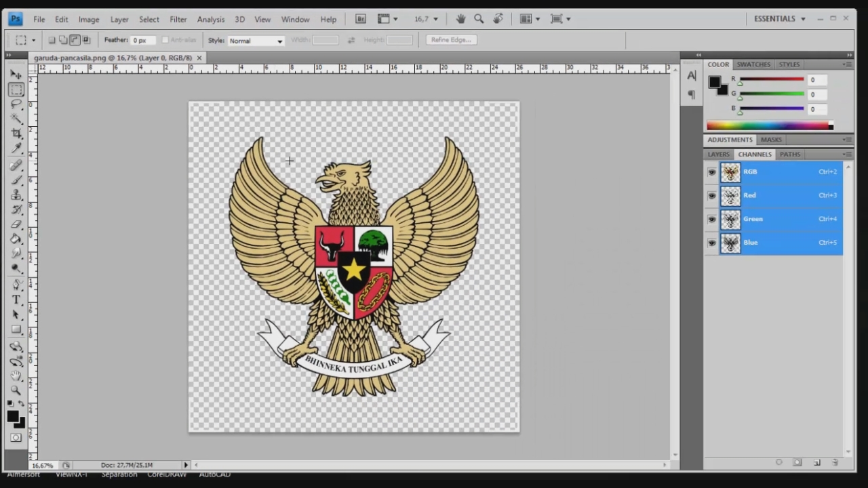
Task: Hide the Red channel visibility eye
Action: tap(711, 196)
